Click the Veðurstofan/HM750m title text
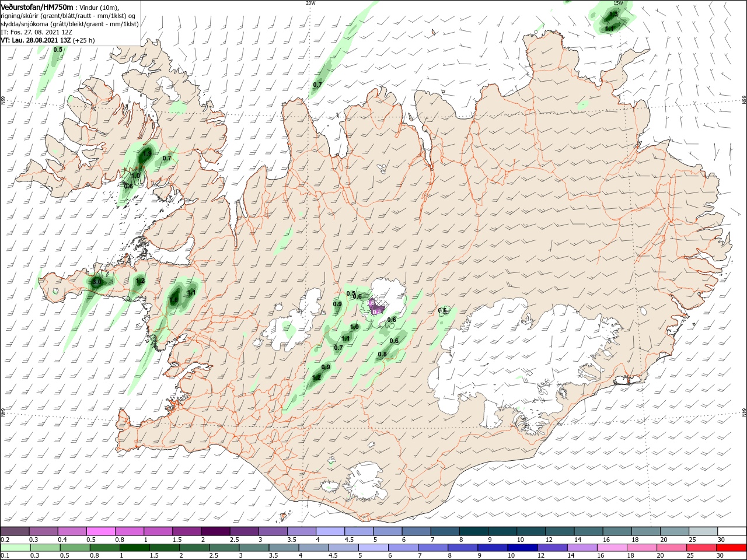747x560 pixels. coord(37,6)
